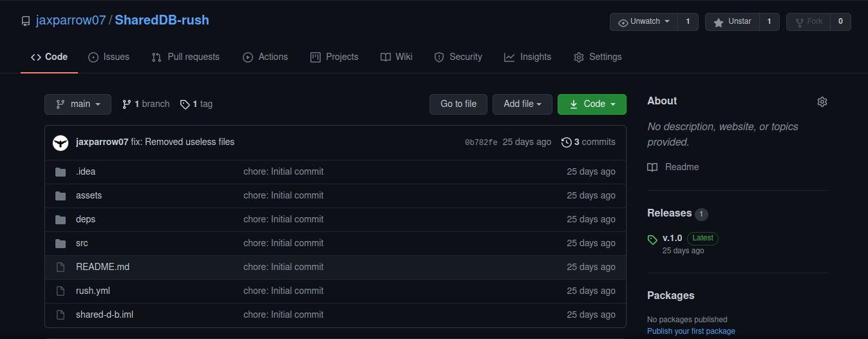Click the history clock icon by commits
Image resolution: width=868 pixels, height=339 pixels.
(x=566, y=142)
